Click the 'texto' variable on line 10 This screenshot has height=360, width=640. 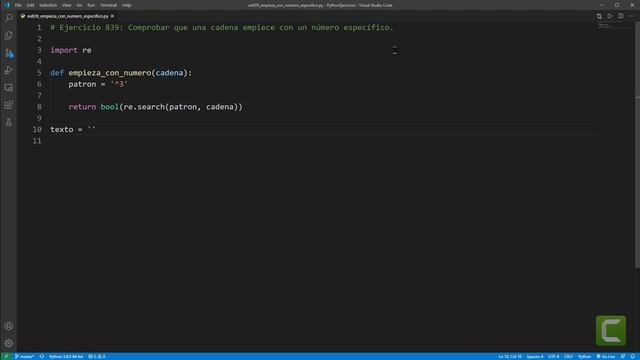[x=62, y=129]
